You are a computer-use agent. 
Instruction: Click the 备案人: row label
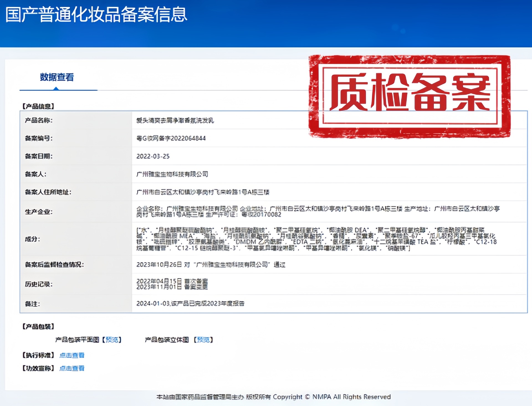[35, 174]
